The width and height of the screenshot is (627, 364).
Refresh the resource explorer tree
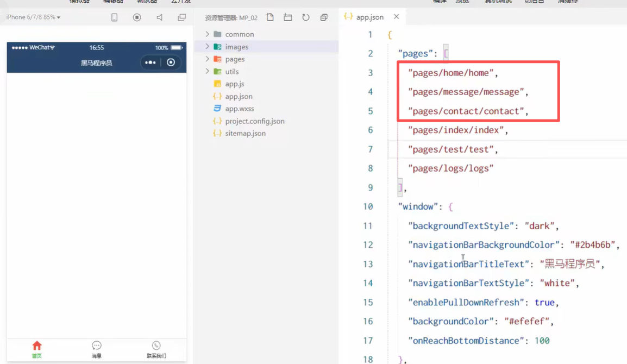pyautogui.click(x=306, y=17)
